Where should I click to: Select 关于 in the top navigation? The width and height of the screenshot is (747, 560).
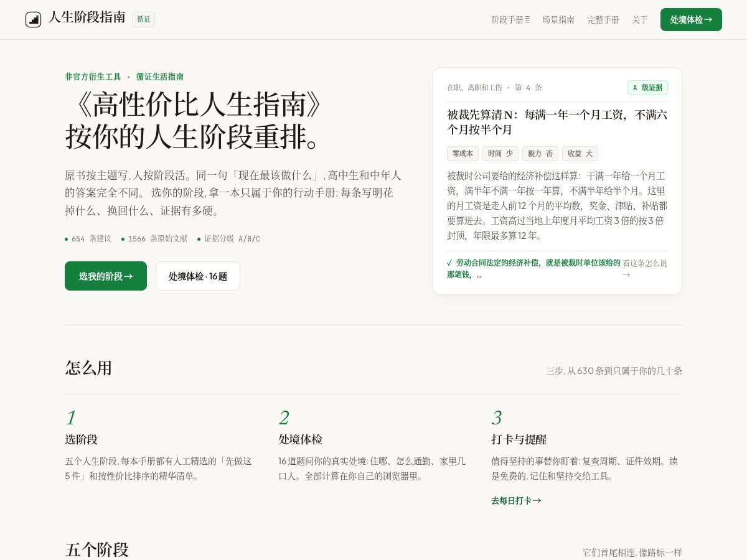tap(640, 19)
